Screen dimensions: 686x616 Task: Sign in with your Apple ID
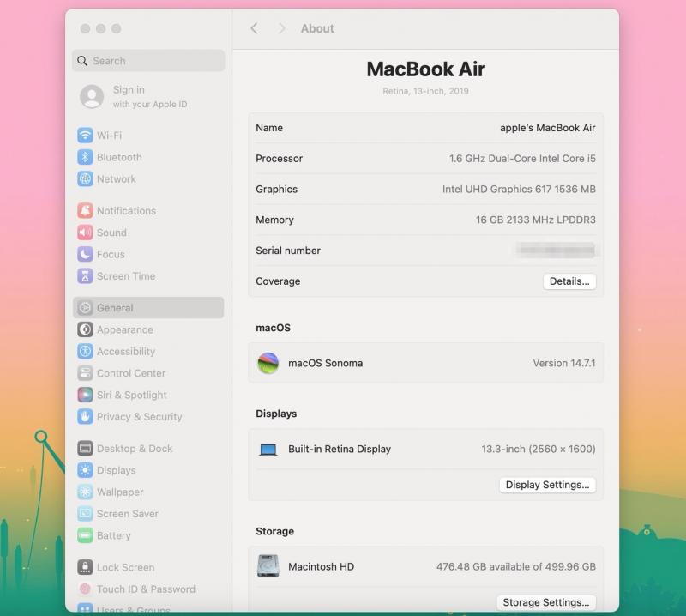tap(134, 96)
